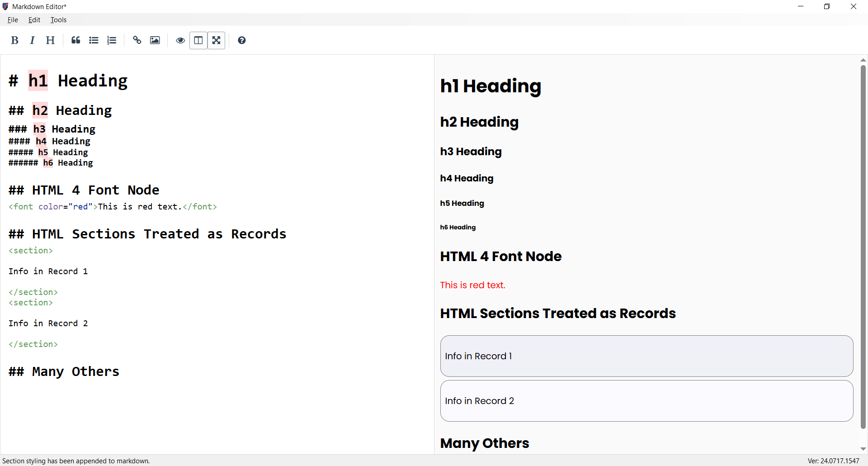868x466 pixels.
Task: Open the Tools menu
Action: (x=58, y=20)
